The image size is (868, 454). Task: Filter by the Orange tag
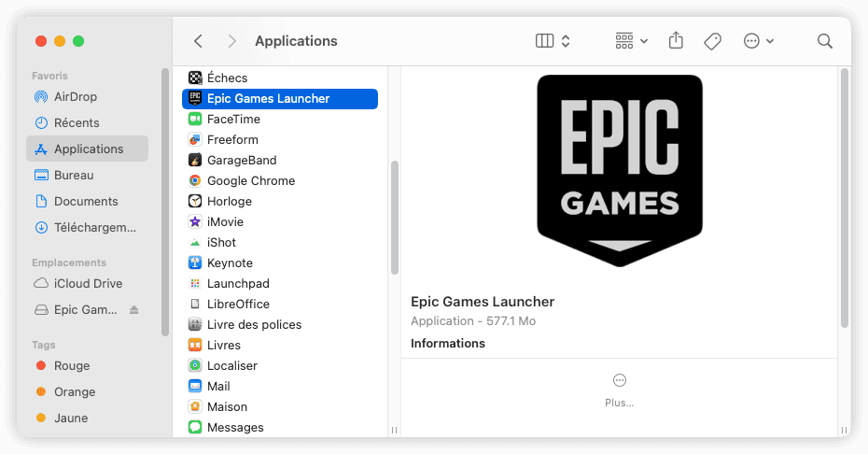click(87, 392)
